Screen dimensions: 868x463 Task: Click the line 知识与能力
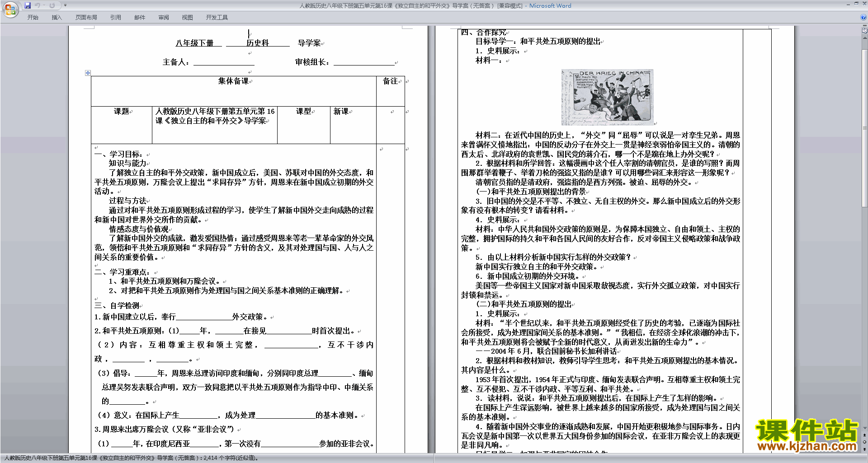[127, 163]
